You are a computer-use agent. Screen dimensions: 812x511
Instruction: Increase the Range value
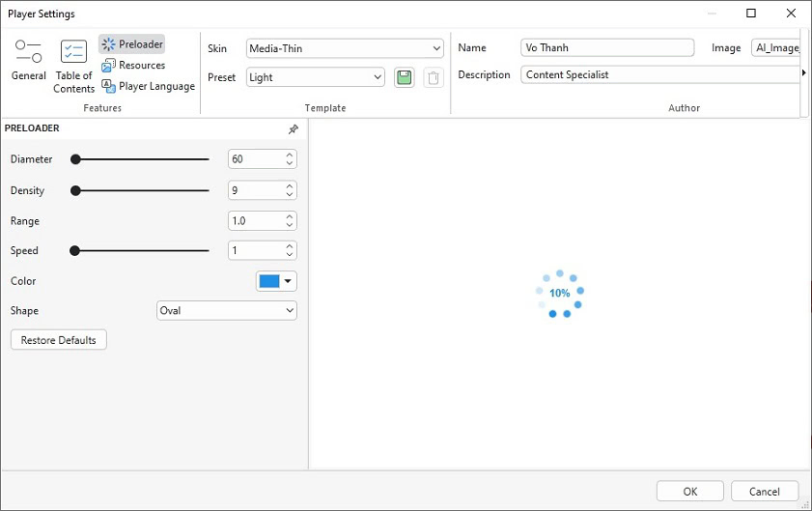coord(290,216)
